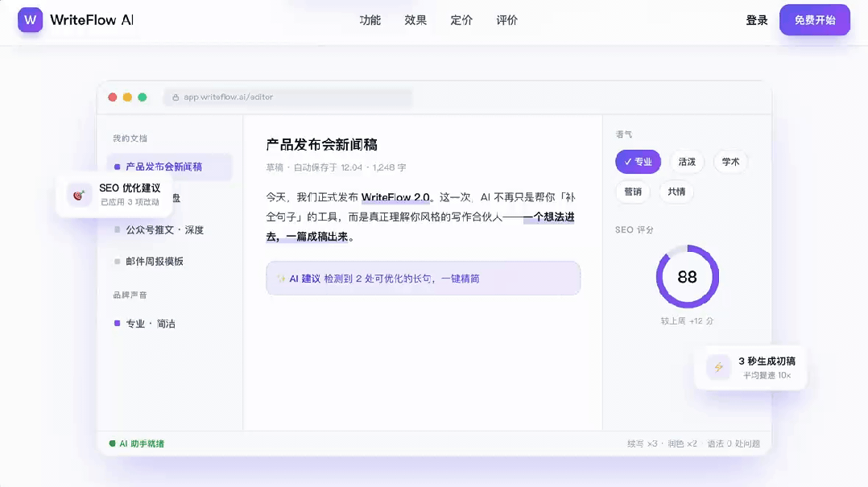Open the 功能 navigation item
868x487 pixels.
tap(370, 20)
